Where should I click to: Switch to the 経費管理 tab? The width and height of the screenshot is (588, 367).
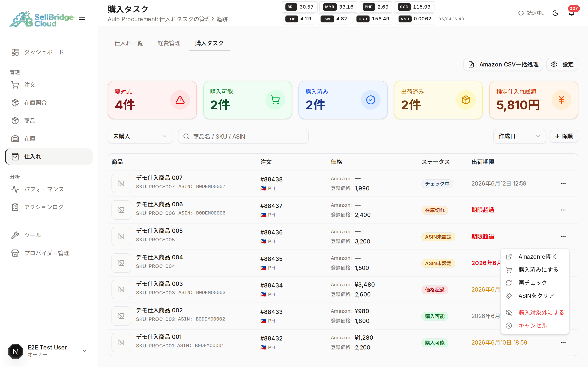pos(169,43)
